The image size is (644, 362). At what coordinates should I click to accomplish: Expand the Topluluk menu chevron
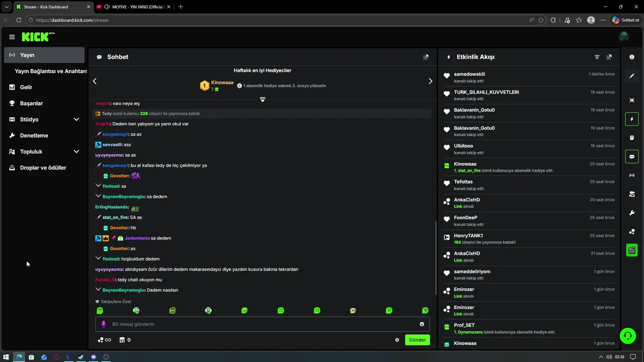pos(76,151)
